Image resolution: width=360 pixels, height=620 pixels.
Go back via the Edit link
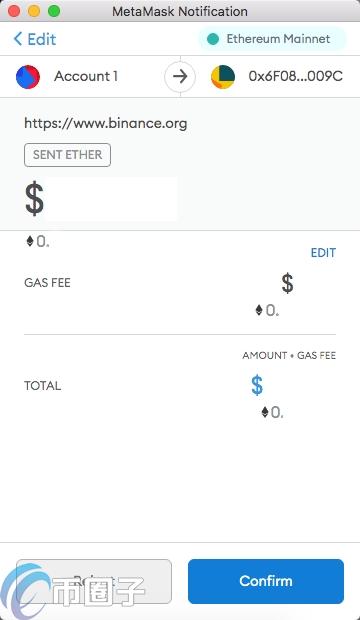point(35,39)
